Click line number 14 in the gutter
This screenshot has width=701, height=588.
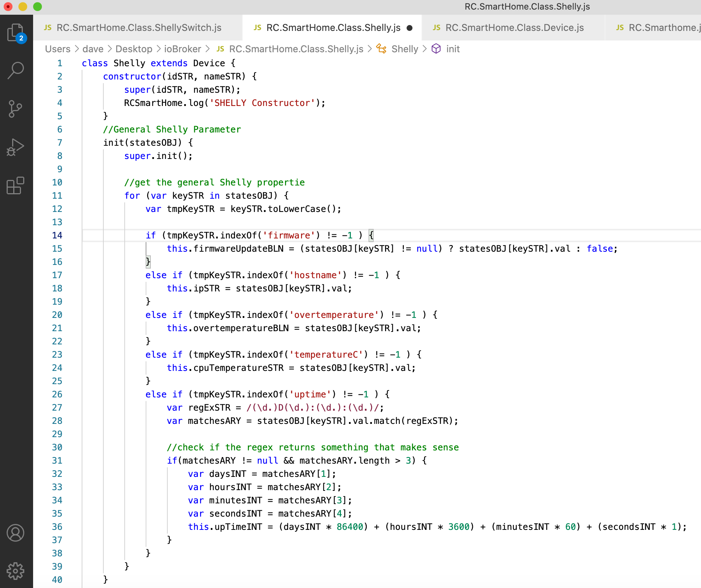coord(57,235)
